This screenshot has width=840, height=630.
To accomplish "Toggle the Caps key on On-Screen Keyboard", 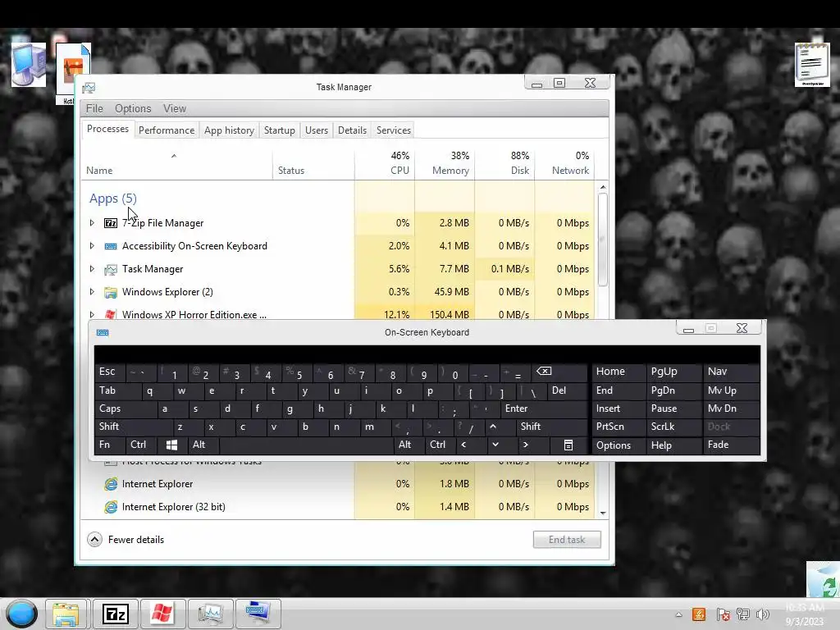I will (x=126, y=409).
